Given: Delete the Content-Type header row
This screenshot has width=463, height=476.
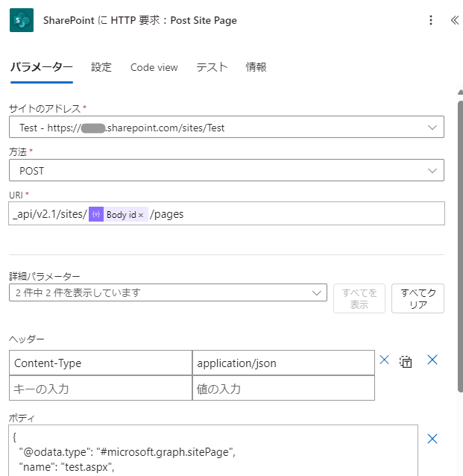Looking at the screenshot, I should [384, 360].
